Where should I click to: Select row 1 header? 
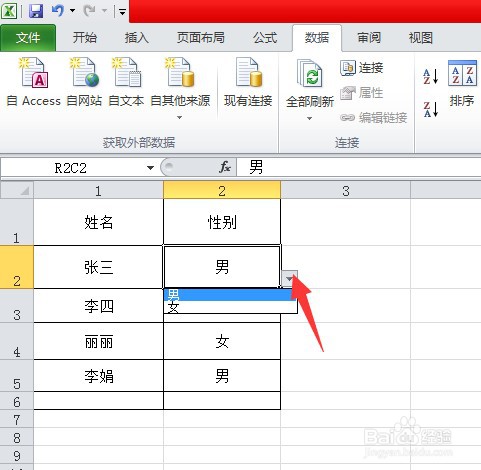[x=17, y=222]
